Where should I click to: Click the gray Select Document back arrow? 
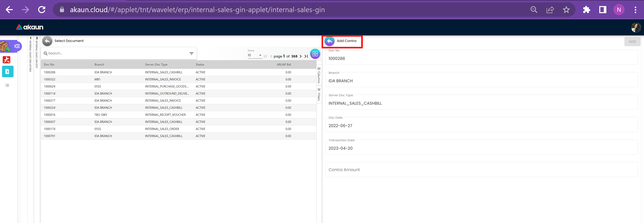point(47,41)
